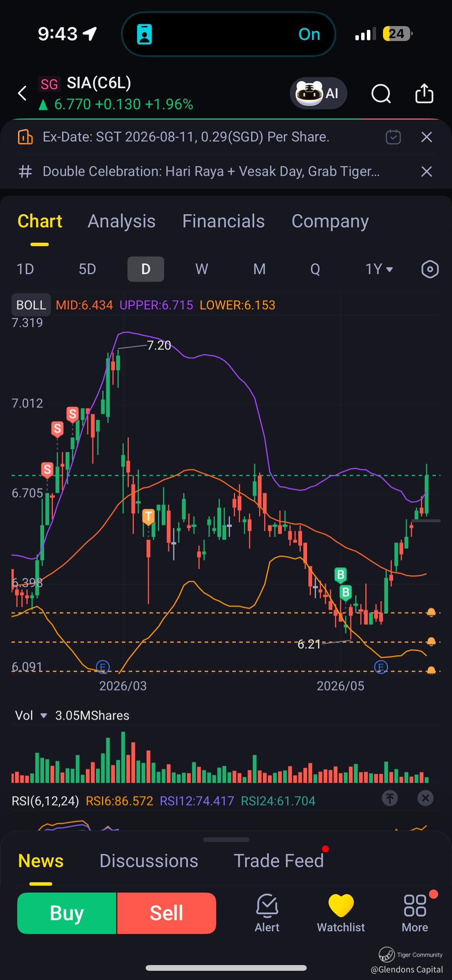
Task: Share this stock via share icon
Action: click(x=424, y=93)
